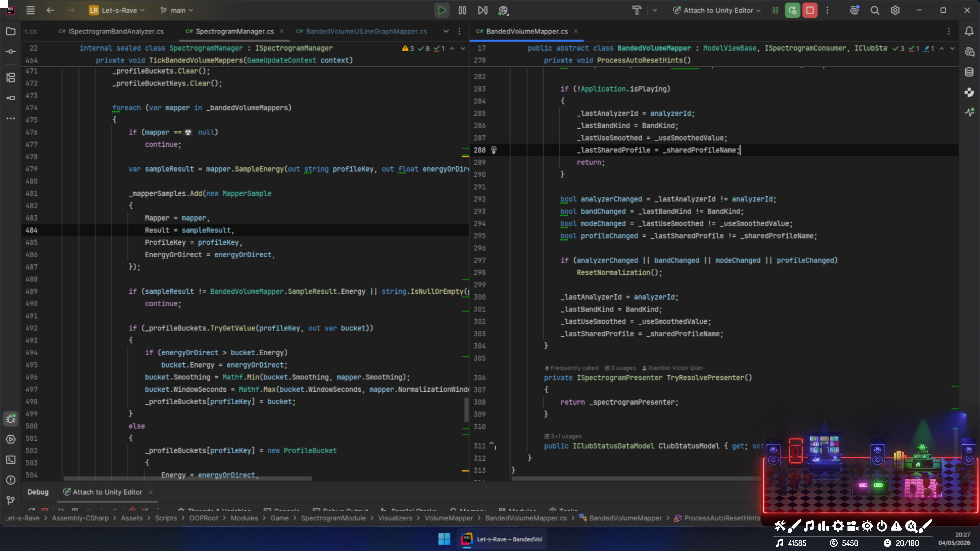Rerun the debug session (green button)
The width and height of the screenshot is (980, 551).
coord(792,10)
